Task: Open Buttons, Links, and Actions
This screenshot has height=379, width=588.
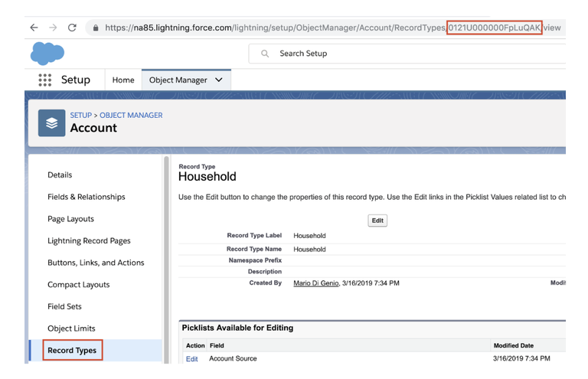Action: click(x=96, y=263)
